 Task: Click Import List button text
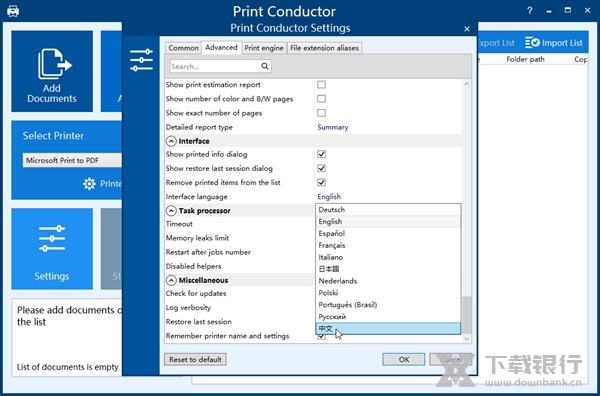tap(562, 43)
